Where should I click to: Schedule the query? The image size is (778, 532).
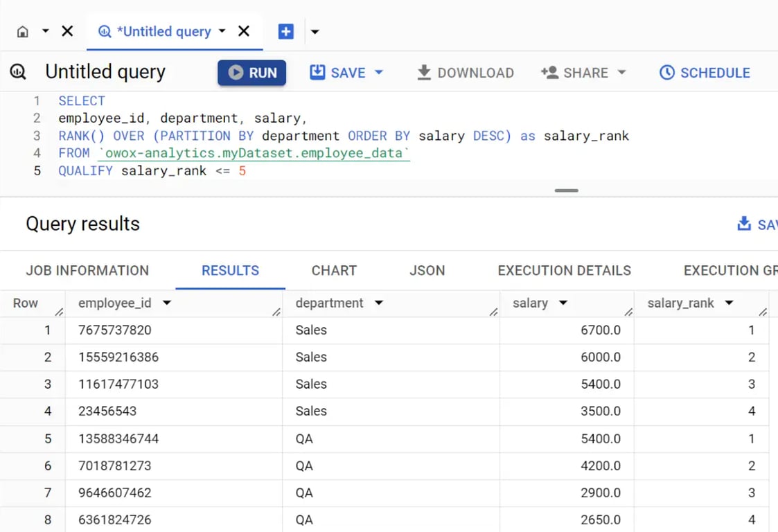coord(705,73)
